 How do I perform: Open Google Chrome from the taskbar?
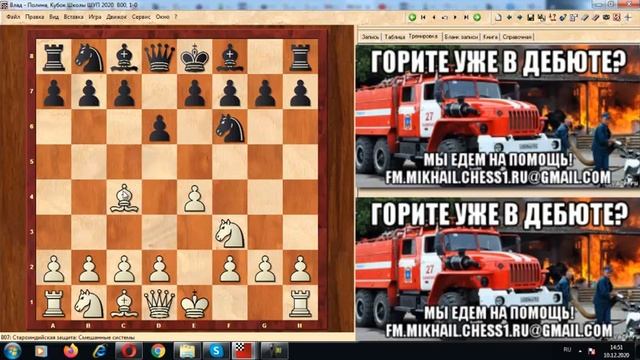point(158,351)
